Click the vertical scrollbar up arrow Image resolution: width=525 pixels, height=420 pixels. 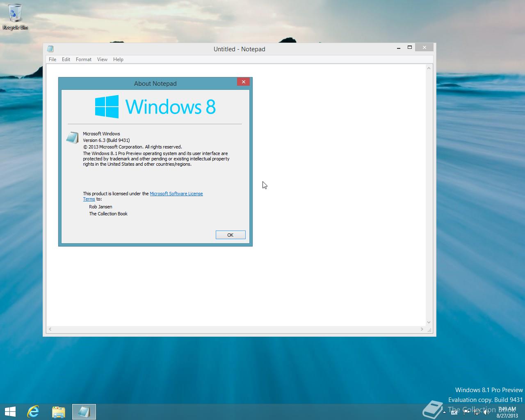pyautogui.click(x=429, y=68)
